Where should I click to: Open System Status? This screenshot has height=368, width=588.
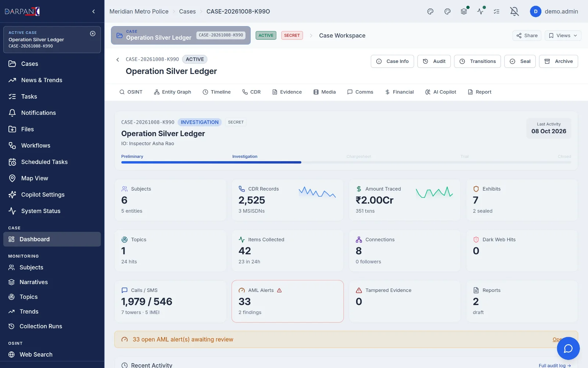[52, 211]
